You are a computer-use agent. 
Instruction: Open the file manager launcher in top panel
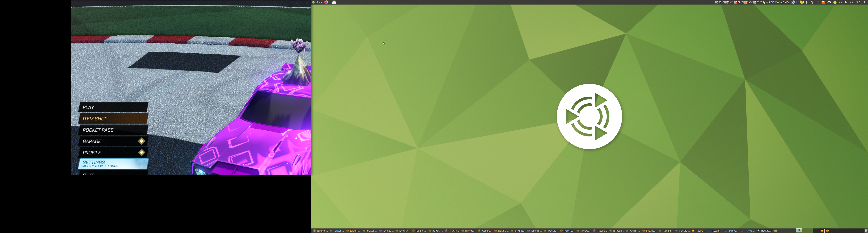(x=334, y=2)
